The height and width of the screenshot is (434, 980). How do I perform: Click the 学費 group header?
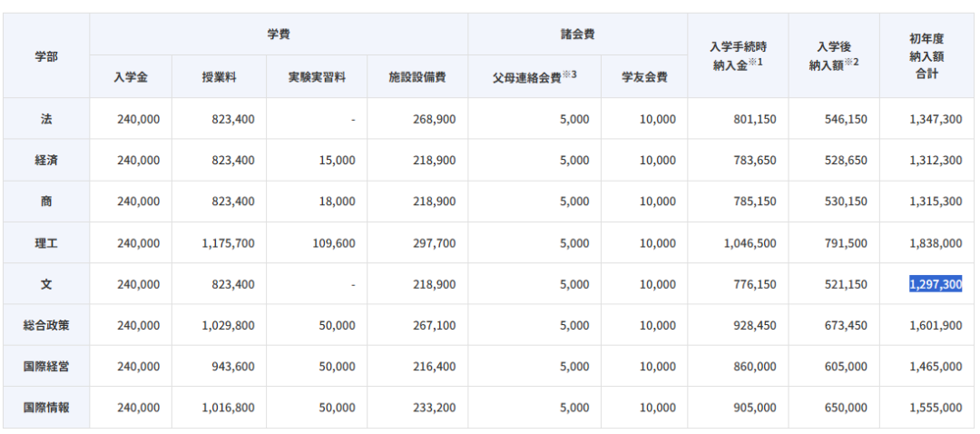279,35
